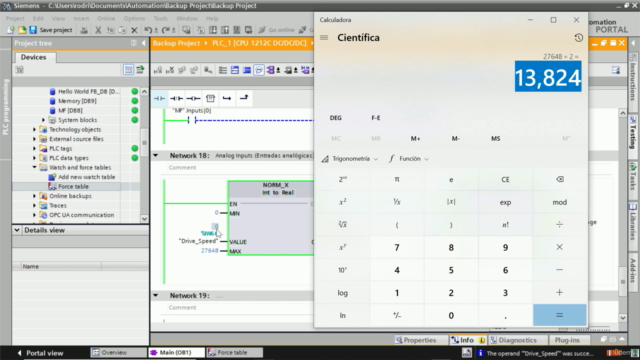Click digit 7 on the calculator

[397, 247]
